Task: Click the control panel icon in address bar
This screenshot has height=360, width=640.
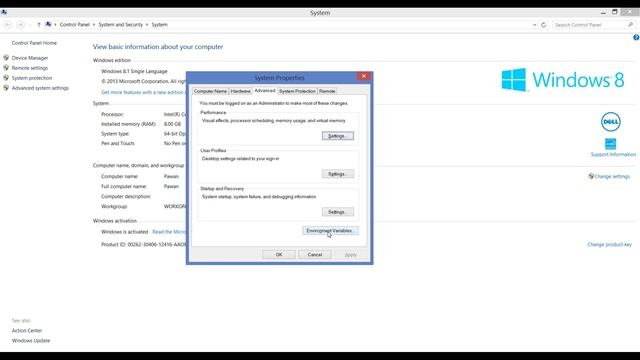Action: [48, 24]
